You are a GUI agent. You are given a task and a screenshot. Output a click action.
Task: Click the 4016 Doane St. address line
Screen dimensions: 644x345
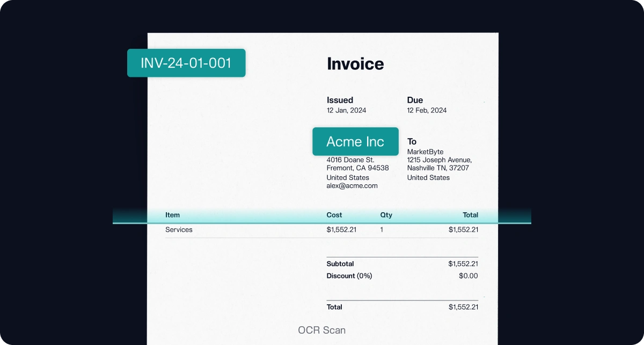tap(350, 160)
